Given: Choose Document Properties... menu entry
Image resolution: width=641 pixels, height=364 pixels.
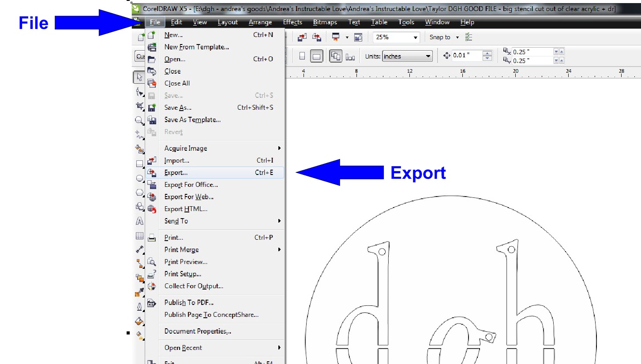Looking at the screenshot, I should (215, 331).
